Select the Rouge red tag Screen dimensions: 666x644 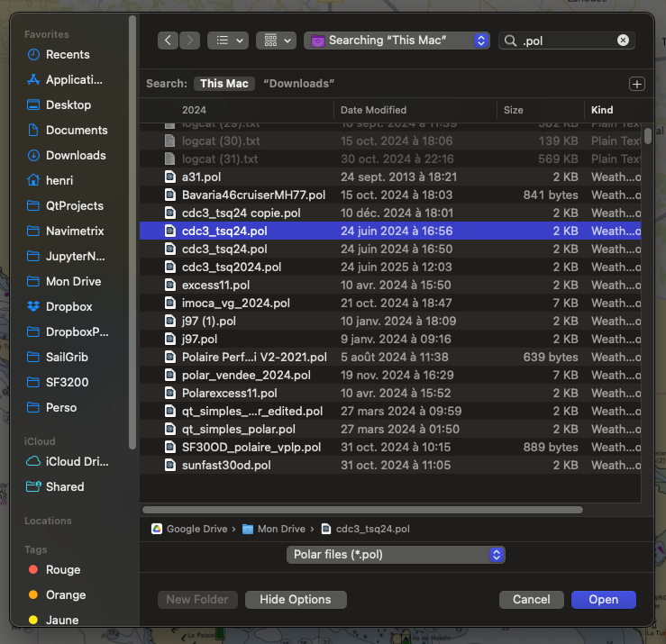pyautogui.click(x=62, y=569)
